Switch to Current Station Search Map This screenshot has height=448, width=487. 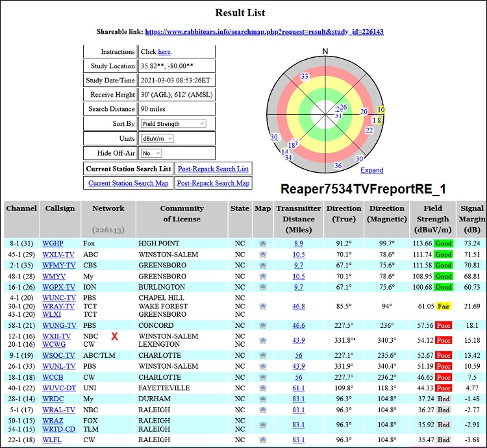tap(129, 183)
